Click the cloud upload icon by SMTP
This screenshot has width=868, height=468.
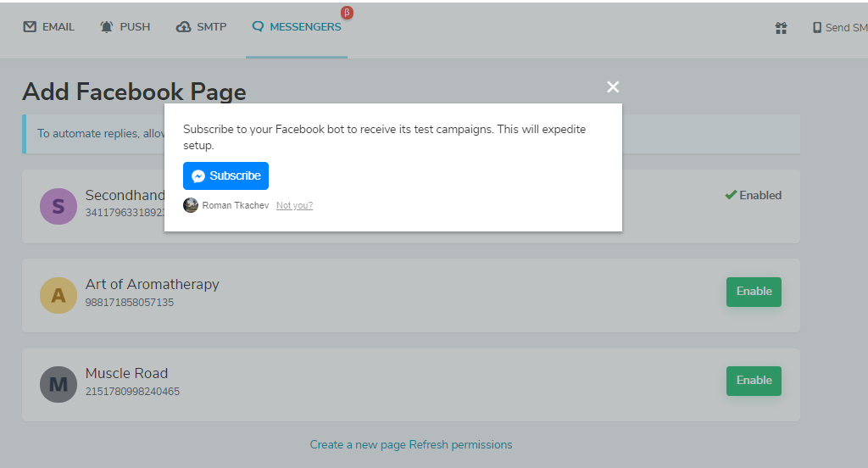184,27
